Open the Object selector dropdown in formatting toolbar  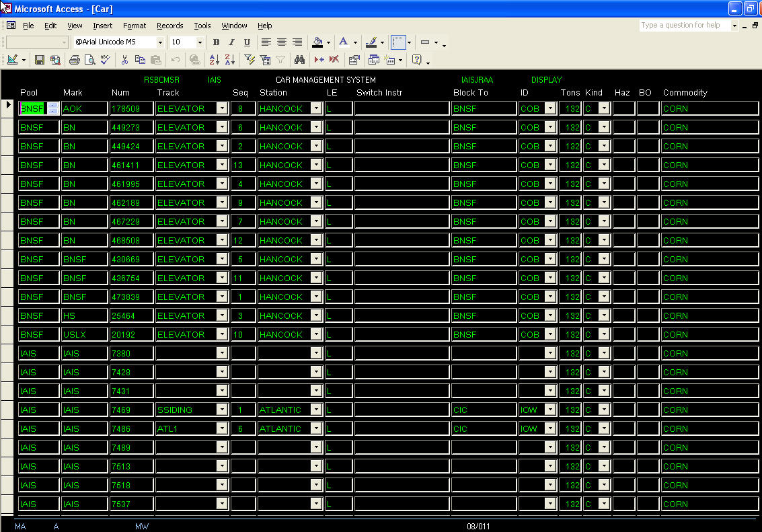tap(64, 42)
